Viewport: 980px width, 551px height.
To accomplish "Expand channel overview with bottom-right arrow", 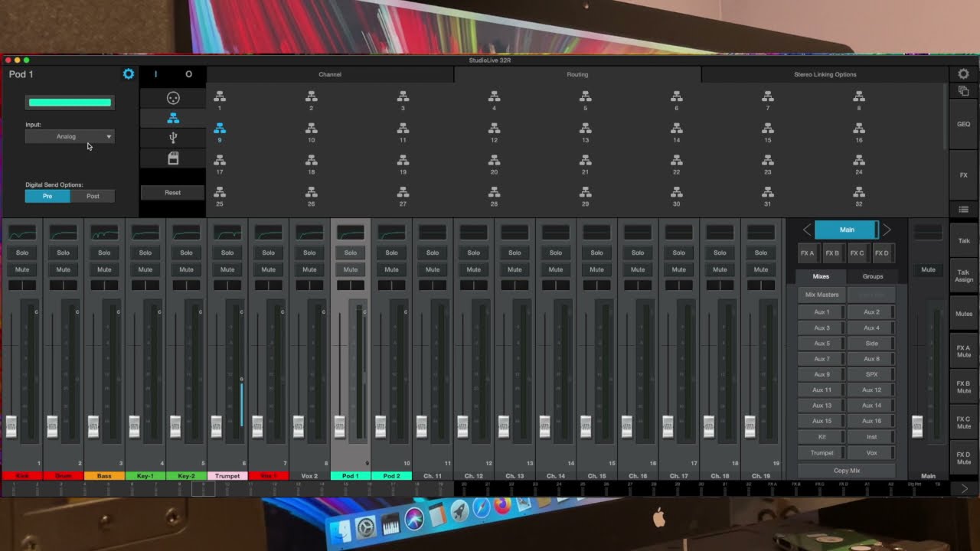I will [x=964, y=488].
